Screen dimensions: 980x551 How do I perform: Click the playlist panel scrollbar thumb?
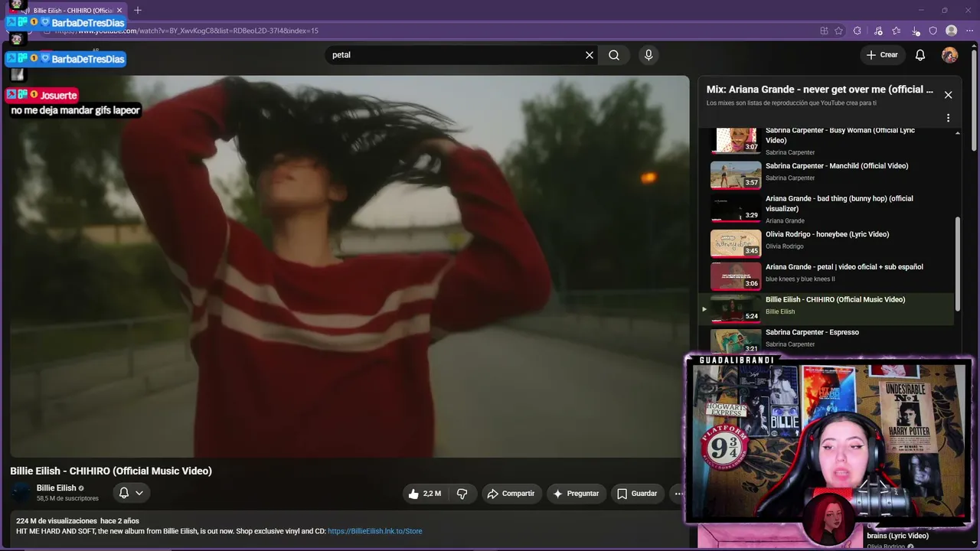[x=957, y=264]
